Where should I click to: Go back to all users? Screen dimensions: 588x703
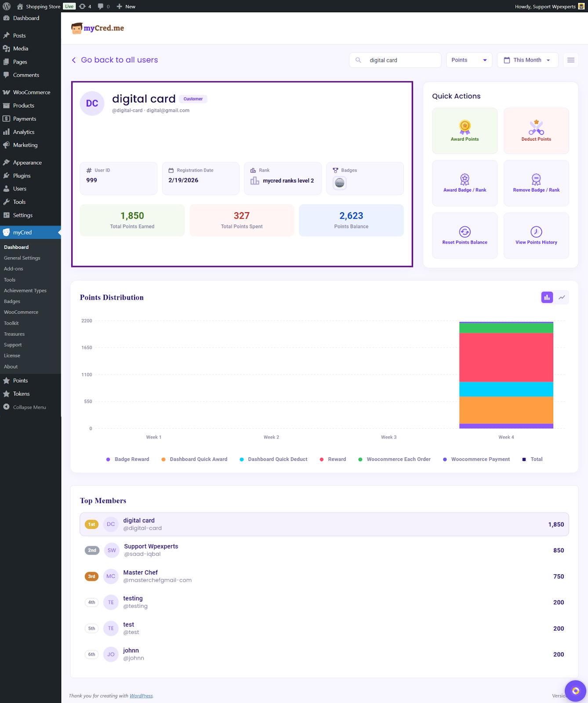(115, 60)
